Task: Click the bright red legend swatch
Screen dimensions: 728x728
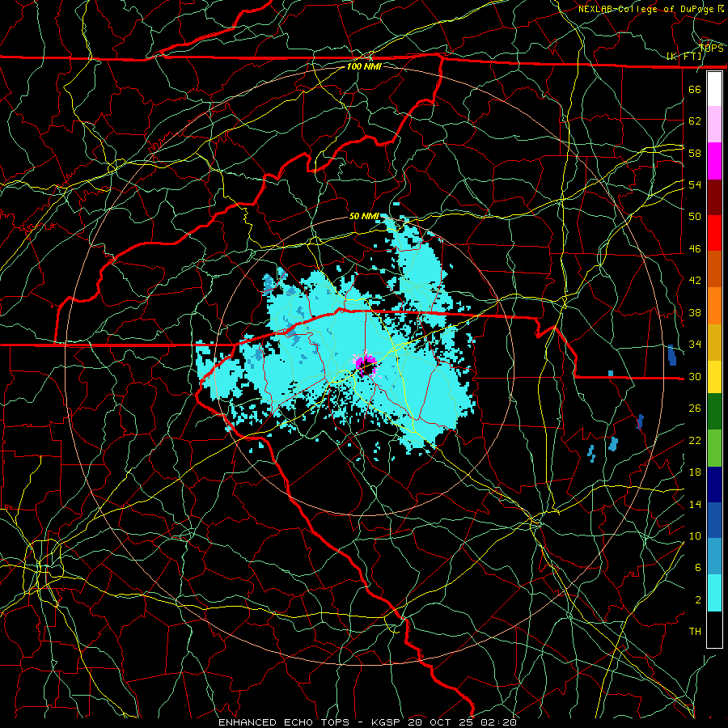Action: 714,233
